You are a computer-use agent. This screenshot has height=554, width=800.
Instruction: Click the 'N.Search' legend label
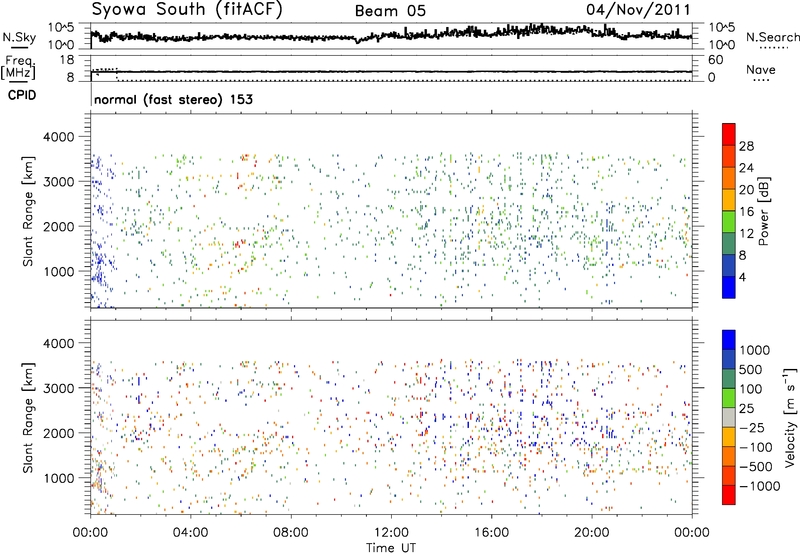(x=772, y=37)
